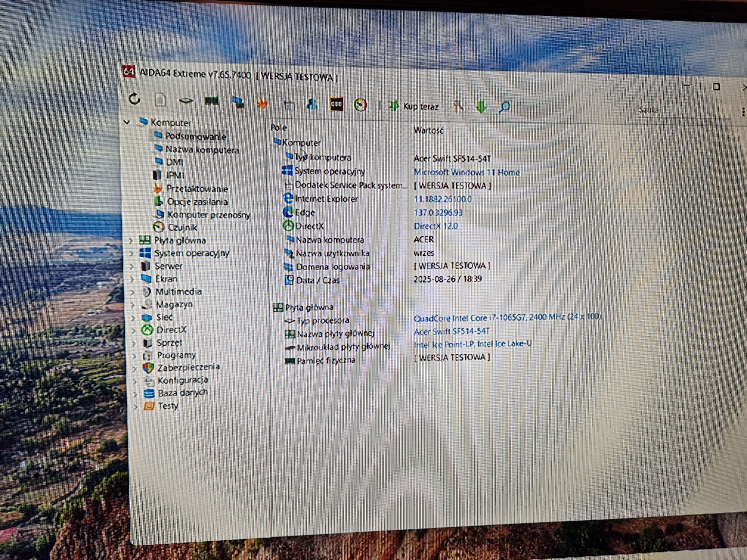Image resolution: width=747 pixels, height=560 pixels.
Task: Expand the Ekran tree node
Action: click(132, 279)
